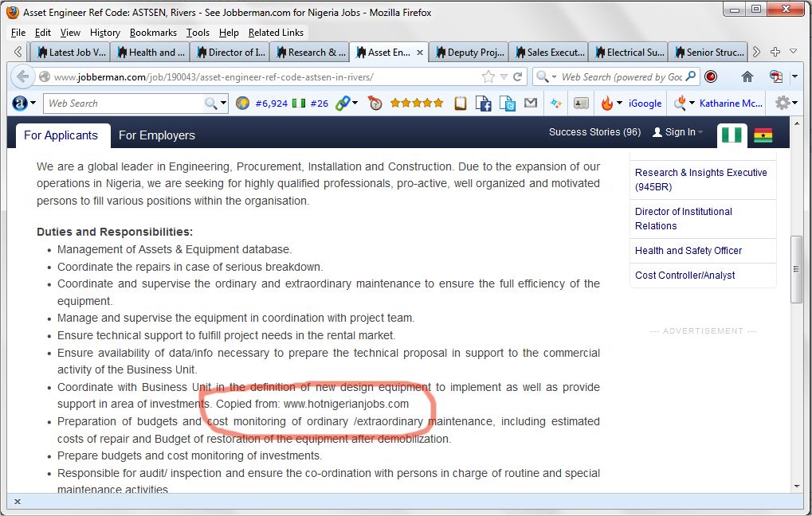
Task: Share page on Twitter via toolbar icon
Action: click(508, 103)
